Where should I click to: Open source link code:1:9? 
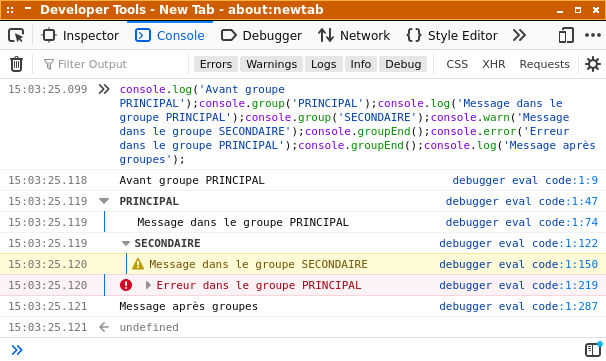click(525, 180)
